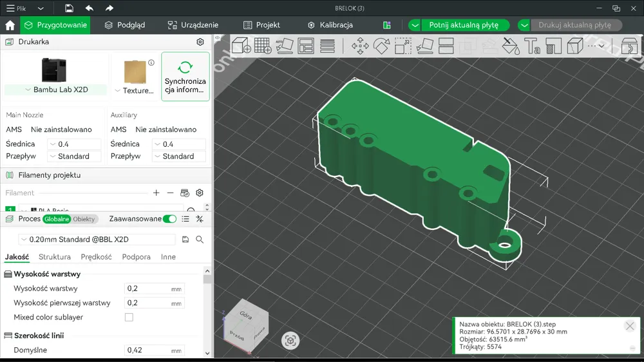This screenshot has height=362, width=644.
Task: Open Main Nozzle Przepływ Standard dropdown
Action: pos(74,156)
